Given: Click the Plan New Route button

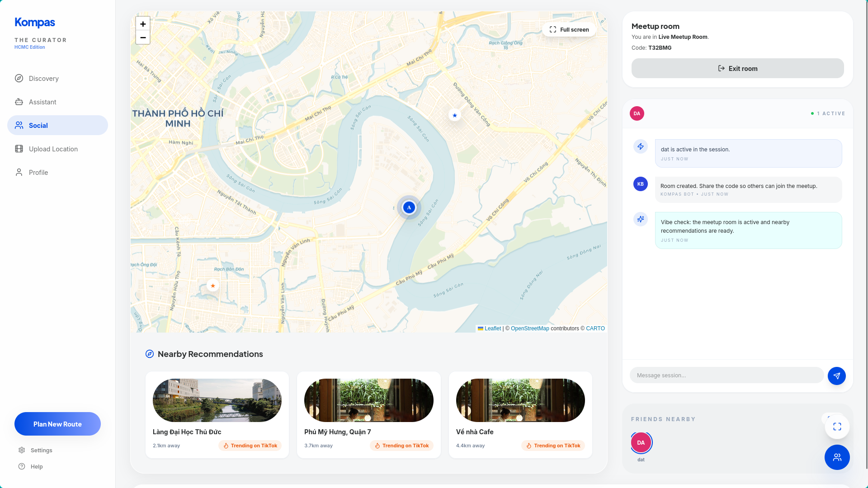Looking at the screenshot, I should [x=57, y=424].
